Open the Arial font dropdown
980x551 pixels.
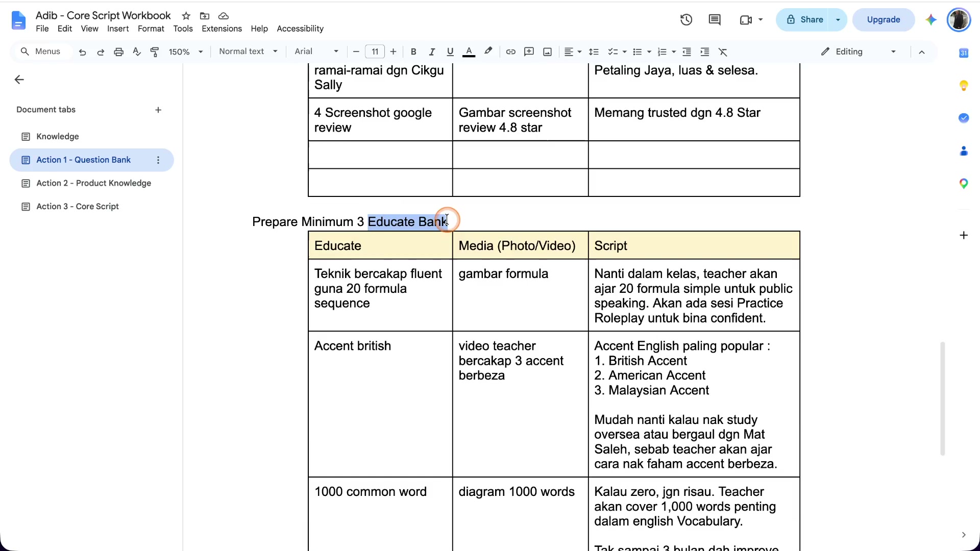(316, 52)
